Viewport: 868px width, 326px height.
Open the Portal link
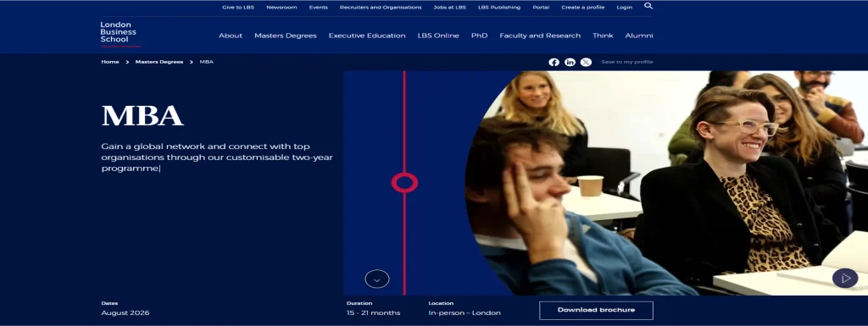[541, 7]
